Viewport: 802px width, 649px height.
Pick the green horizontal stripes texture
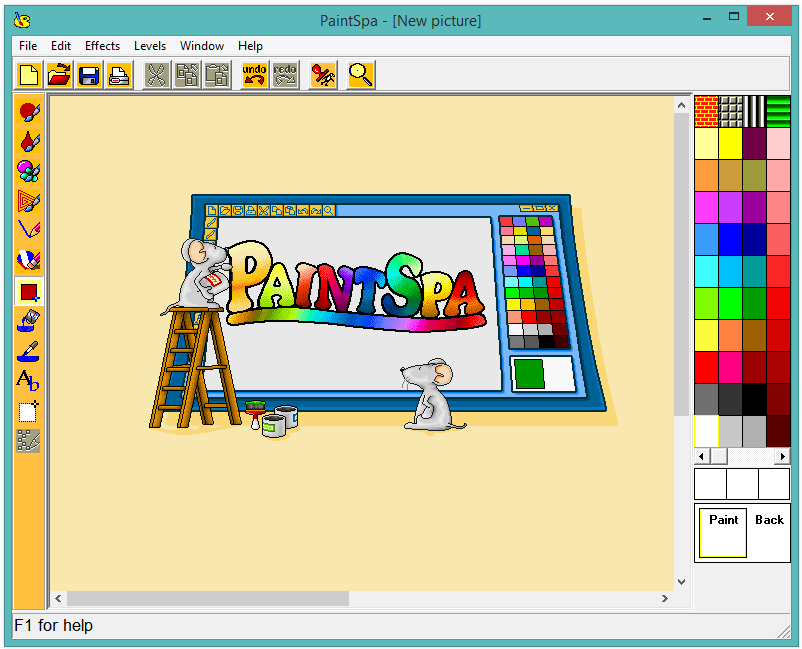tap(778, 111)
